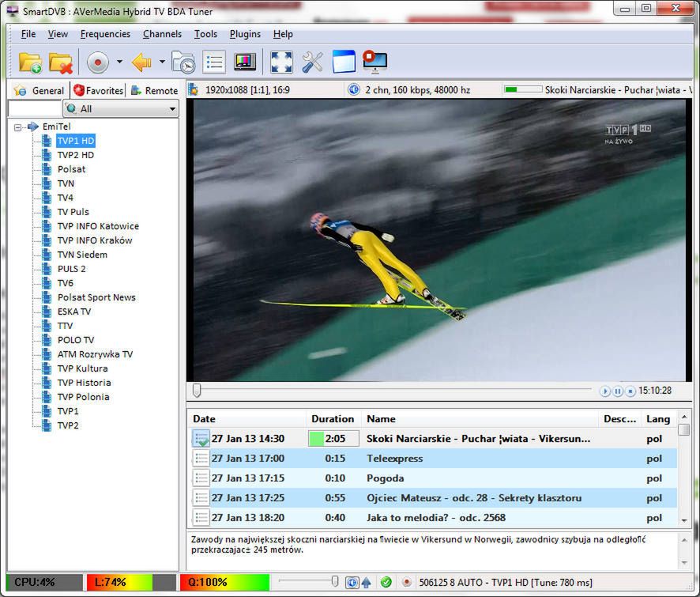This screenshot has width=700, height=597.
Task: Open the Tools menu
Action: (x=205, y=34)
